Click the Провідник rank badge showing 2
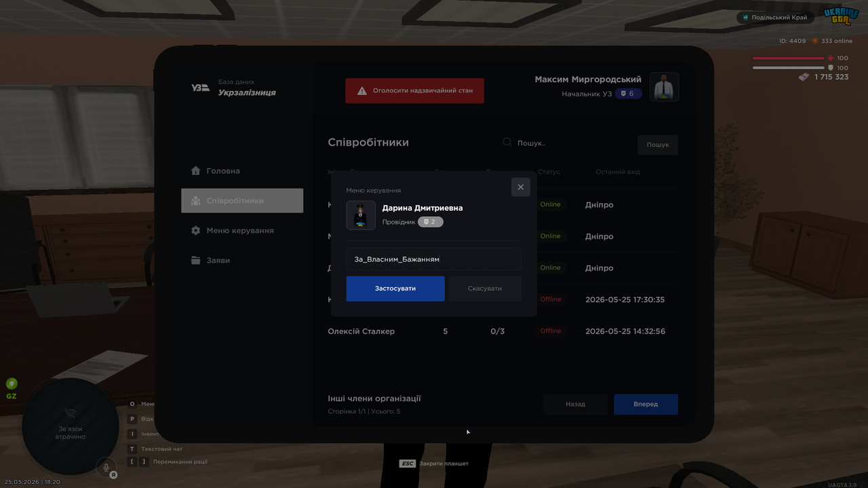 [431, 222]
